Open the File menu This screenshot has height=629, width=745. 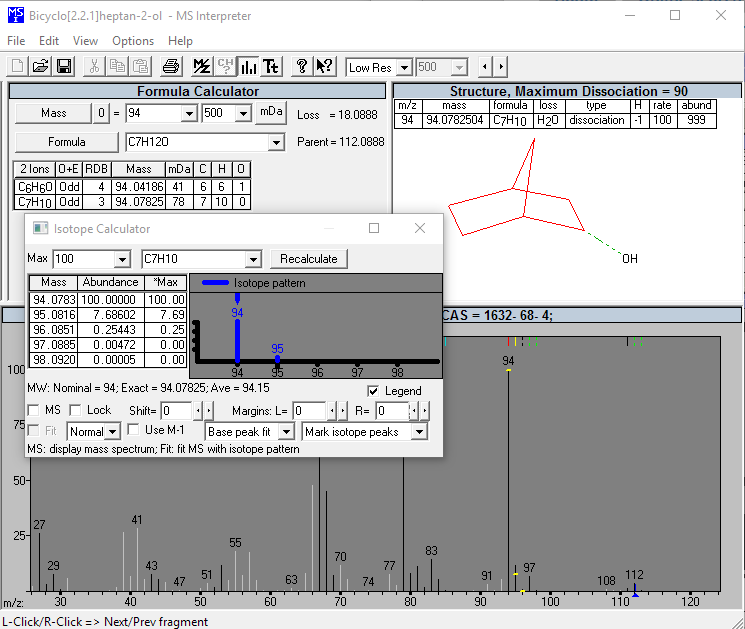[x=16, y=41]
